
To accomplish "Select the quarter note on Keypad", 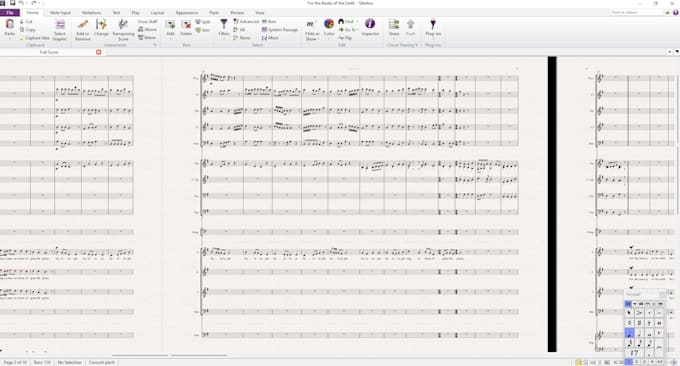I will [629, 333].
